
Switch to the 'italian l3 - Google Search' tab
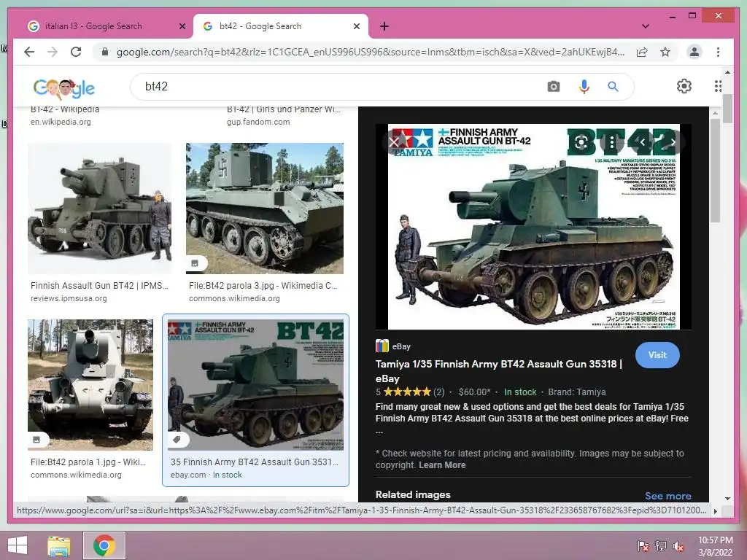94,26
